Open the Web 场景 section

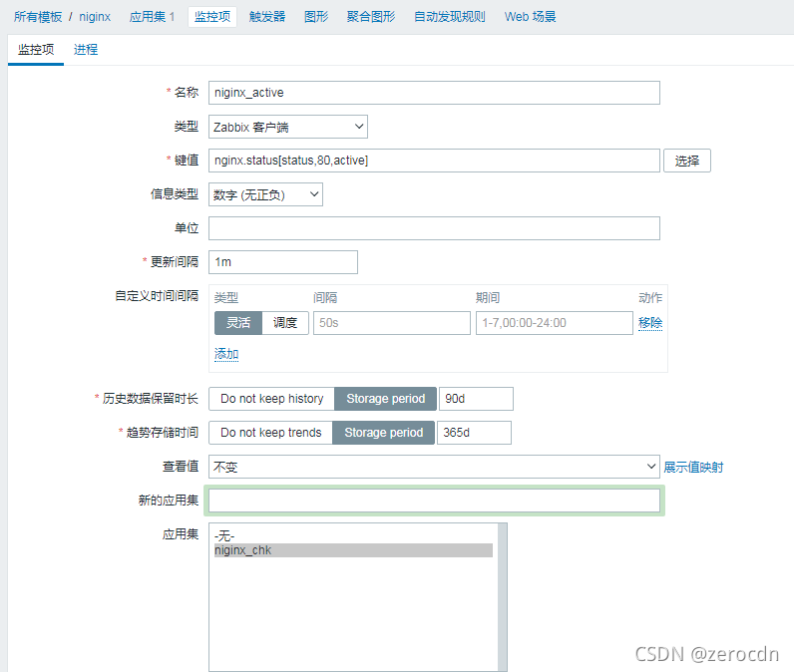point(531,17)
